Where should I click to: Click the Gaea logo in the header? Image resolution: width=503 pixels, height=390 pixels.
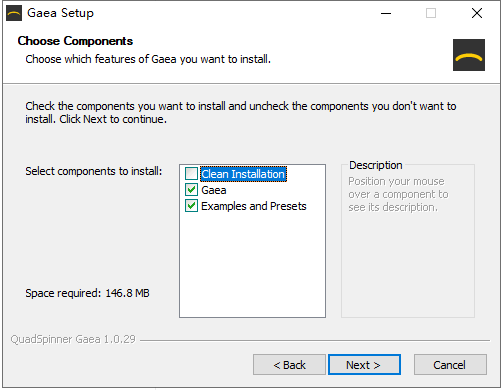pyautogui.click(x=469, y=55)
